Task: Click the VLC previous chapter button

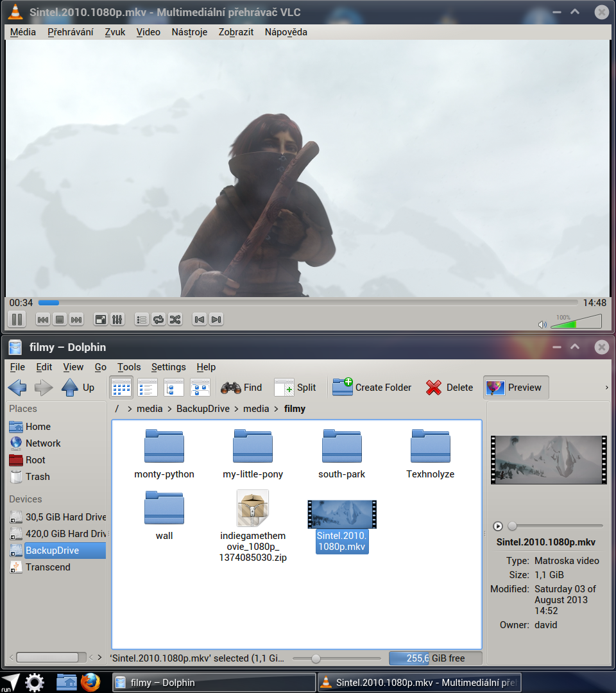Action: coord(200,320)
